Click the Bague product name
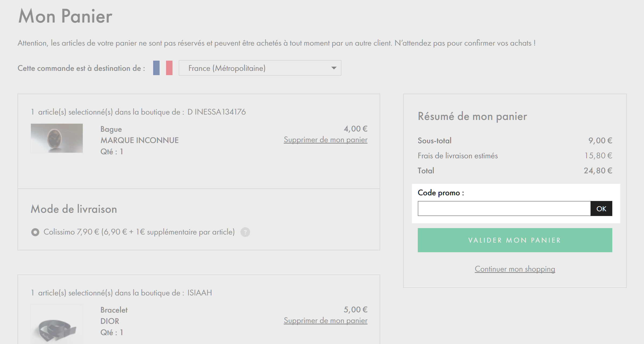 pos(111,129)
